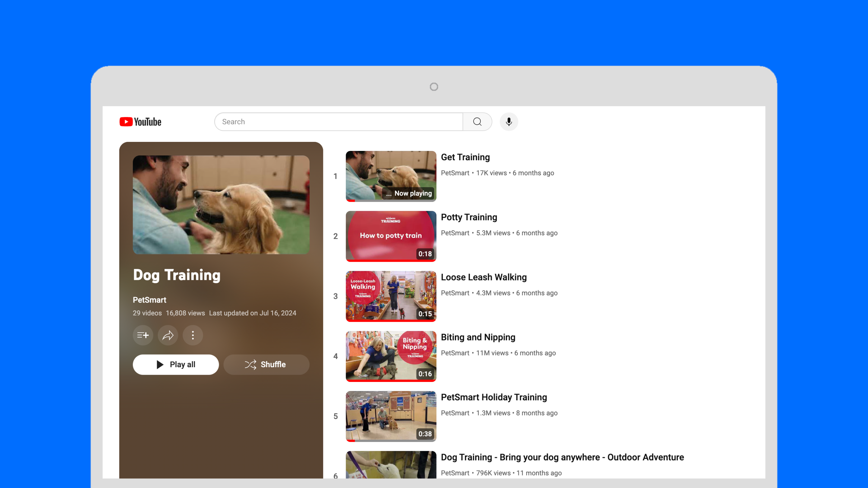Click the '29 videos' text
Image resolution: width=868 pixels, height=488 pixels.
pyautogui.click(x=147, y=313)
